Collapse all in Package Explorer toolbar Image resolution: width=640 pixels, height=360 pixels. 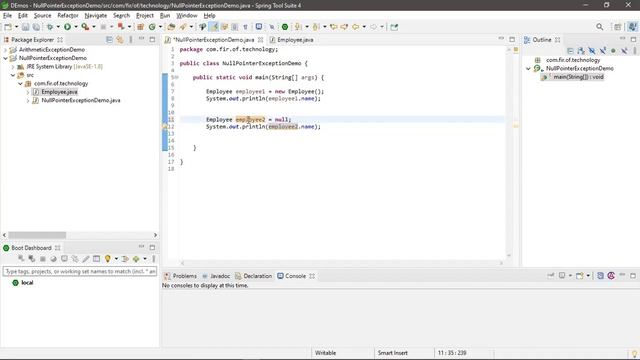(109, 40)
